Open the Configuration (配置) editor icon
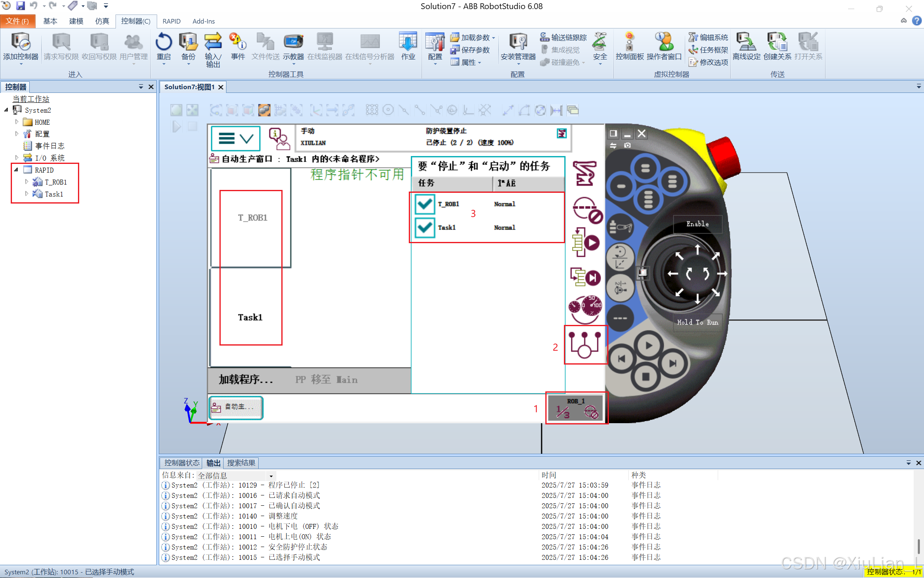 (x=435, y=41)
